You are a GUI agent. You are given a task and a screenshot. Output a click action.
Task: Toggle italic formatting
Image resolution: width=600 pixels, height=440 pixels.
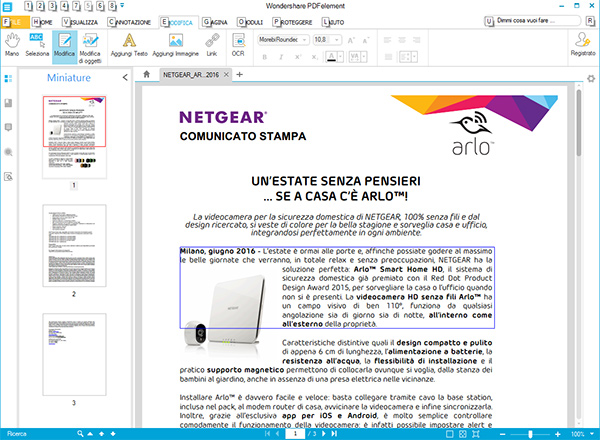(281, 57)
